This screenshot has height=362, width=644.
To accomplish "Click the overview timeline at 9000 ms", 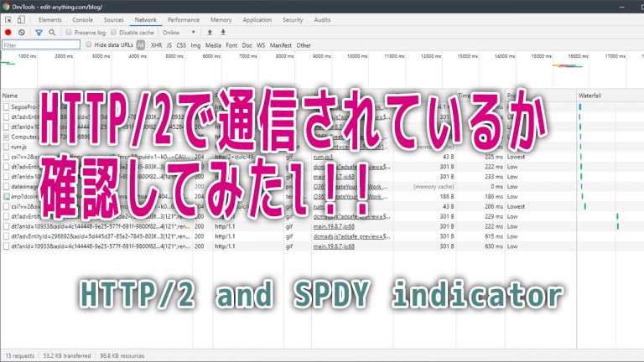I will click(x=323, y=56).
